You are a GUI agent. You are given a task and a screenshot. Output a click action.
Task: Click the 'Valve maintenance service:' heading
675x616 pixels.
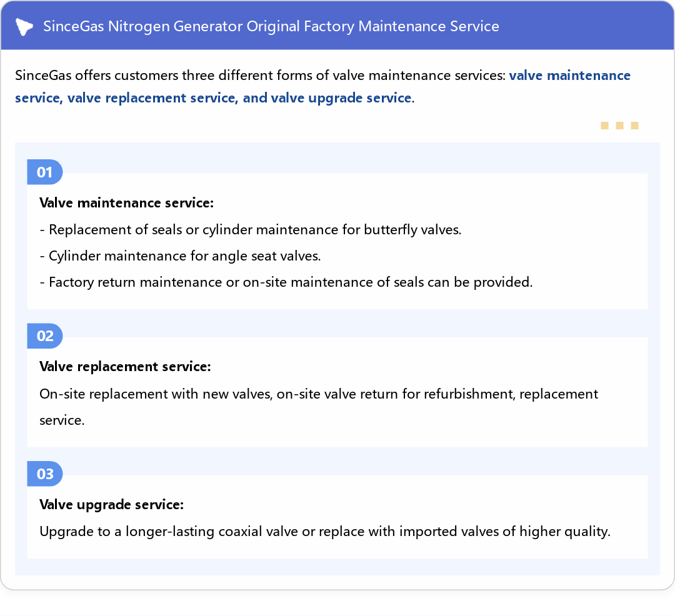[x=126, y=203]
